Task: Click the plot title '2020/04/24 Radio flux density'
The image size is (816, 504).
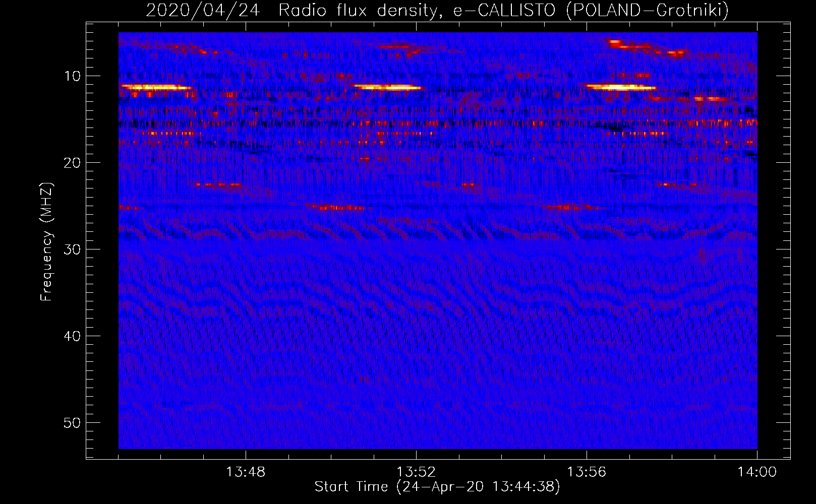Action: pyautogui.click(x=291, y=10)
